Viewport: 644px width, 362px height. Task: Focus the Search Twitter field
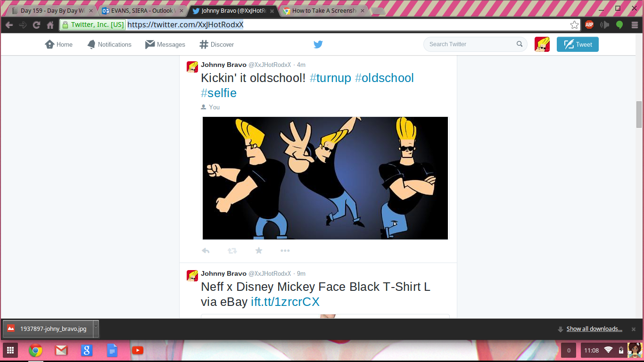point(474,44)
